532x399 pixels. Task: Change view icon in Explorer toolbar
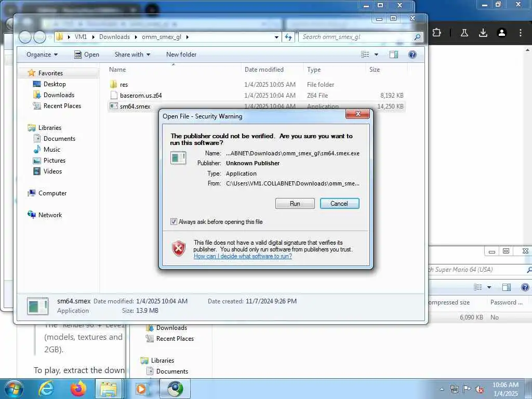point(365,55)
